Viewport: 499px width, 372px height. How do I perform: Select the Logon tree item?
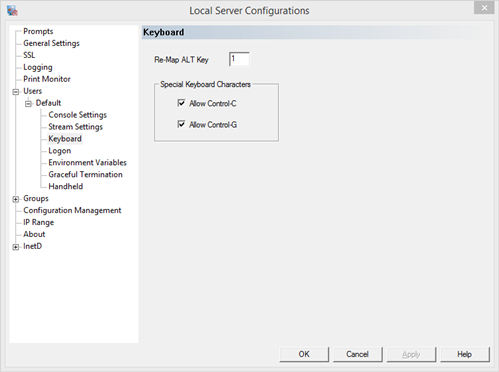coord(60,151)
